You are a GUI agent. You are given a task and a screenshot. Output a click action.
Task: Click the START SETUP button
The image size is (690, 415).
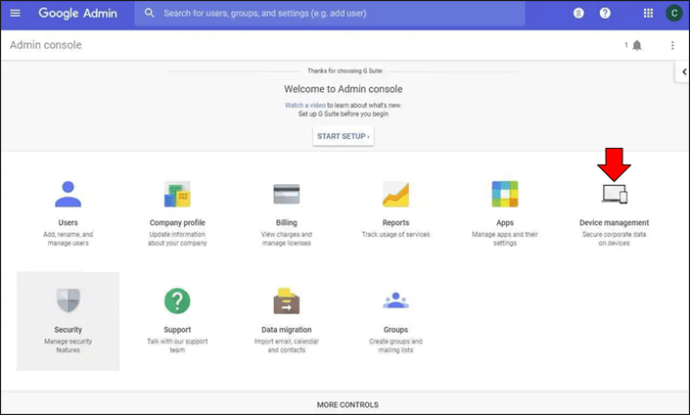[343, 136]
